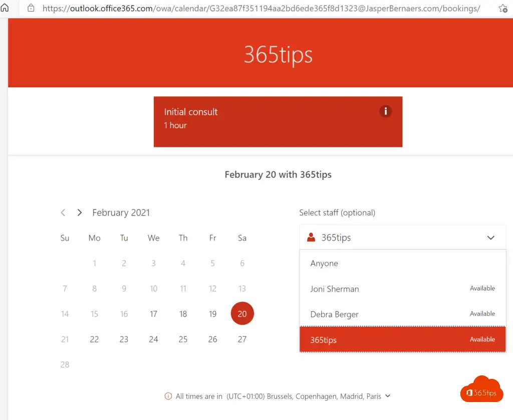Select February 24 on calendar
Viewport: 513px width, 420px height.
(153, 339)
